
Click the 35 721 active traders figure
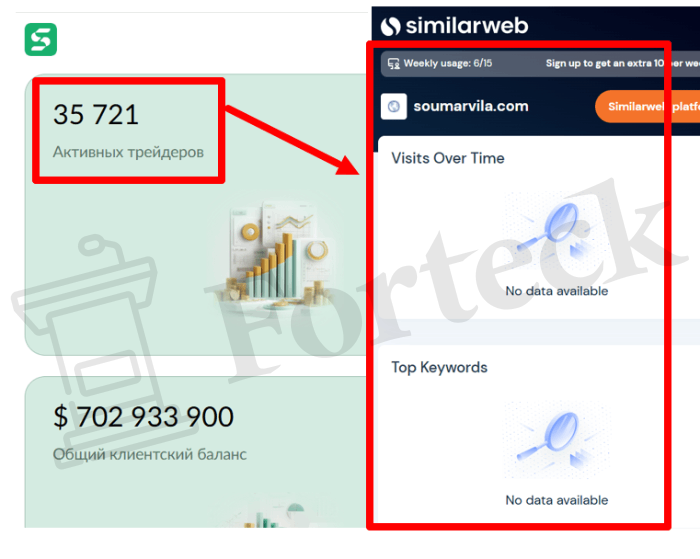tap(96, 115)
